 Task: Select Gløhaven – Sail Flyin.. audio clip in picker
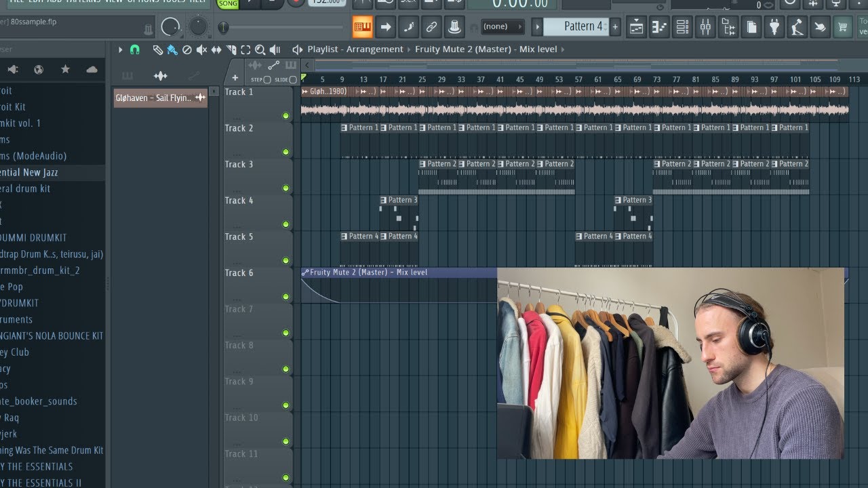[161, 98]
